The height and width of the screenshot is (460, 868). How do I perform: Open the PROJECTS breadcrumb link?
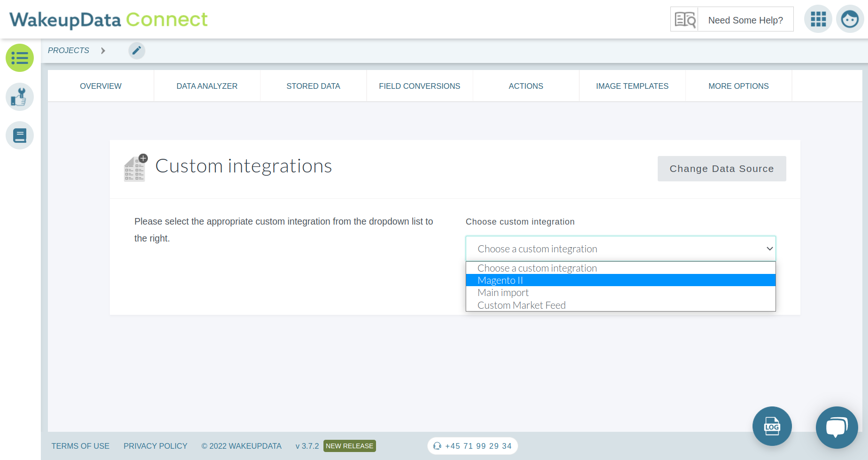pyautogui.click(x=69, y=50)
